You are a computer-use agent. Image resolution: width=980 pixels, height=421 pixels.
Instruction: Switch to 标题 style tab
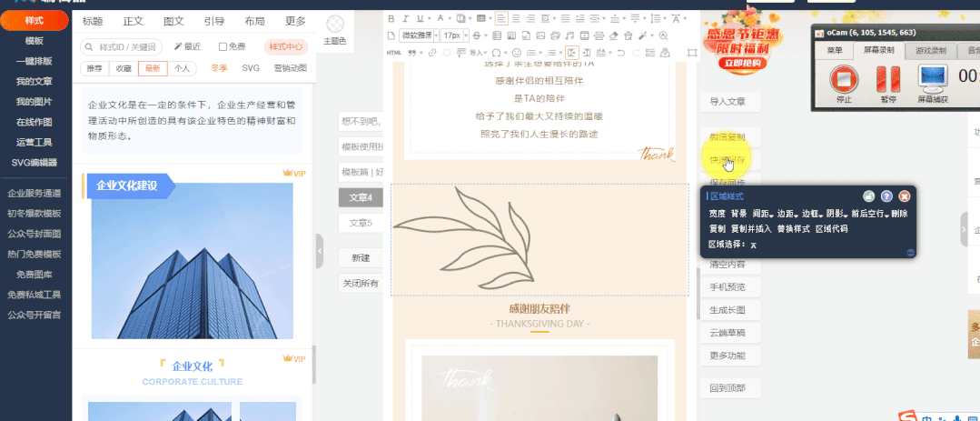coord(93,21)
